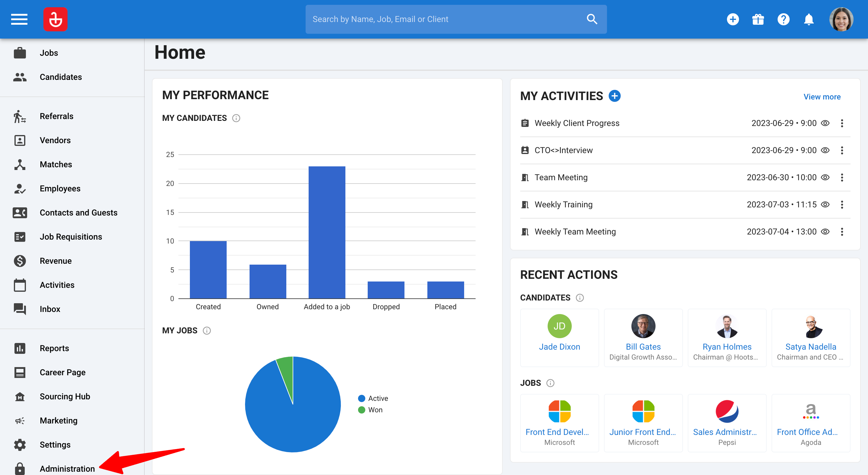Toggle eye icon for Weekly Training
The height and width of the screenshot is (475, 868).
click(825, 204)
